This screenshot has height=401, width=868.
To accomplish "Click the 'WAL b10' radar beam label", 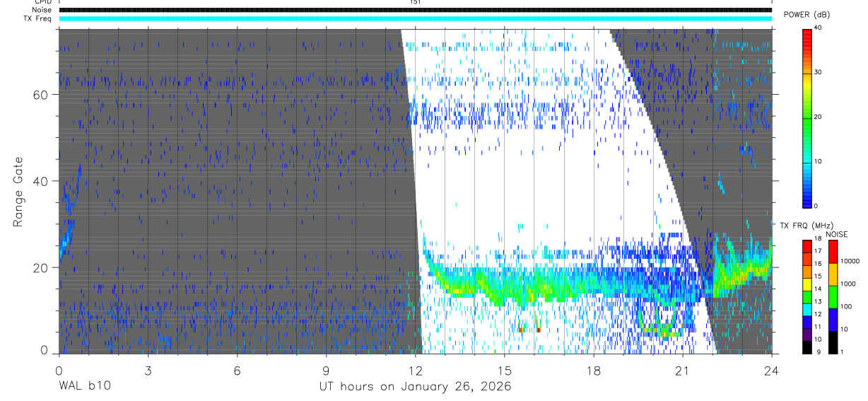I will 84,386.
